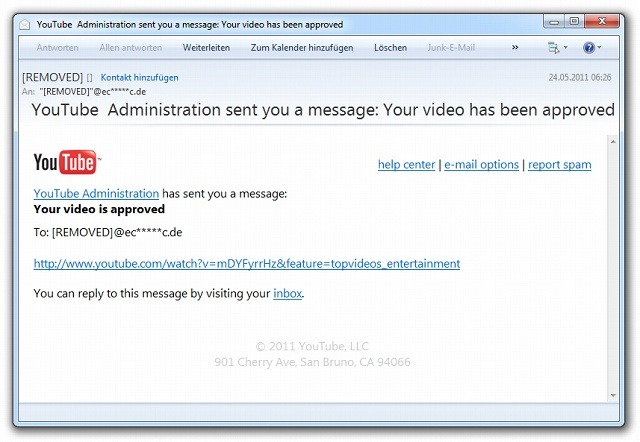The image size is (640, 442).
Task: Minimize the email window
Action: (x=554, y=22)
